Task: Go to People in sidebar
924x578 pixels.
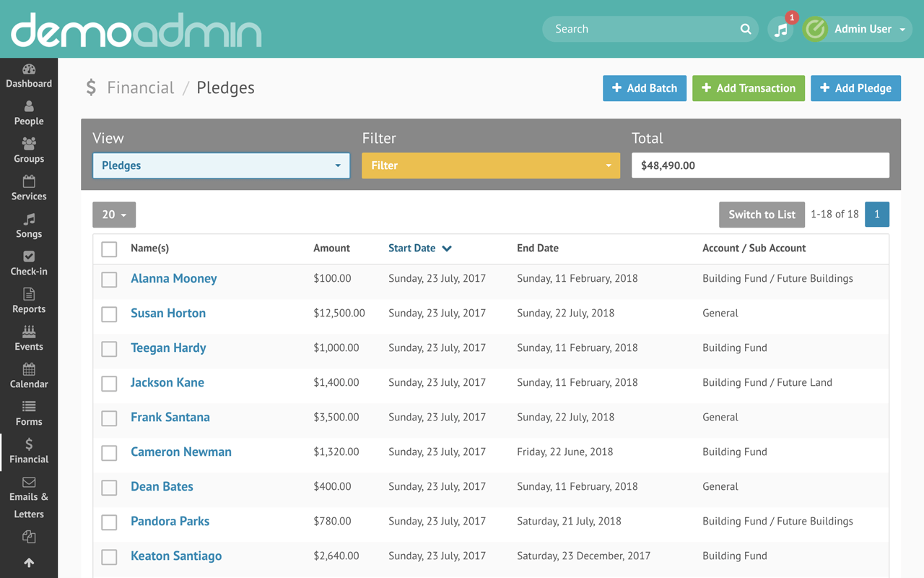Action: 29,107
